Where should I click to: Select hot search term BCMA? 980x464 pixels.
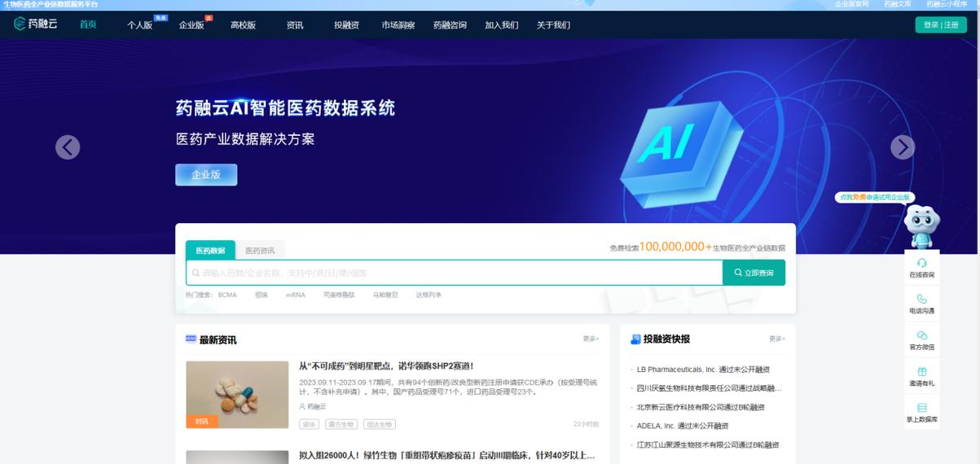pos(227,295)
